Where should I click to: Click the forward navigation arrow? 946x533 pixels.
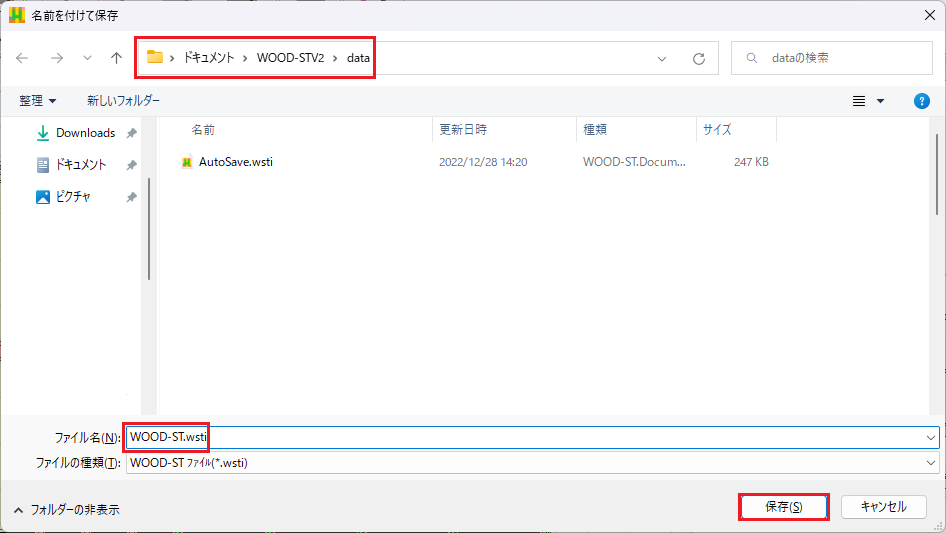(x=57, y=58)
